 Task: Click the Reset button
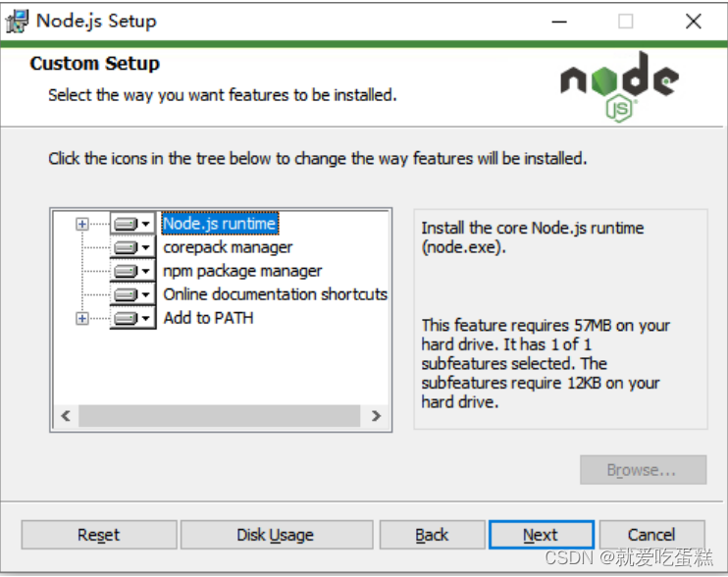pos(99,535)
